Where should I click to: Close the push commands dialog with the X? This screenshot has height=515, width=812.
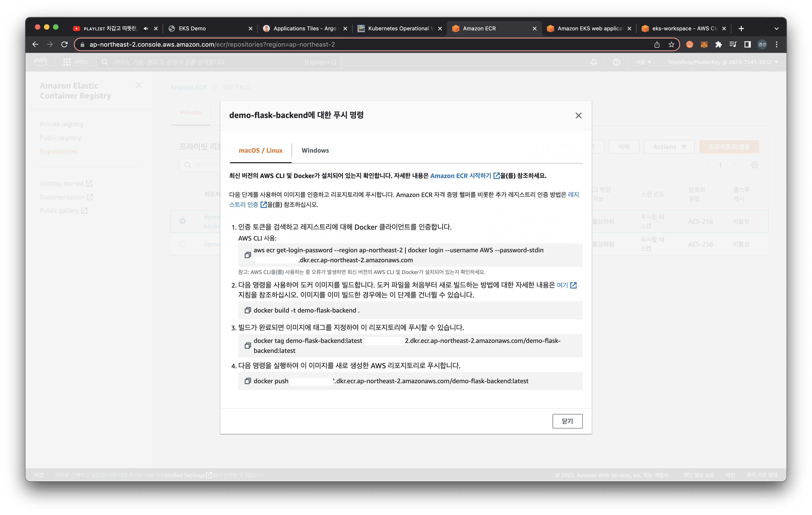578,116
